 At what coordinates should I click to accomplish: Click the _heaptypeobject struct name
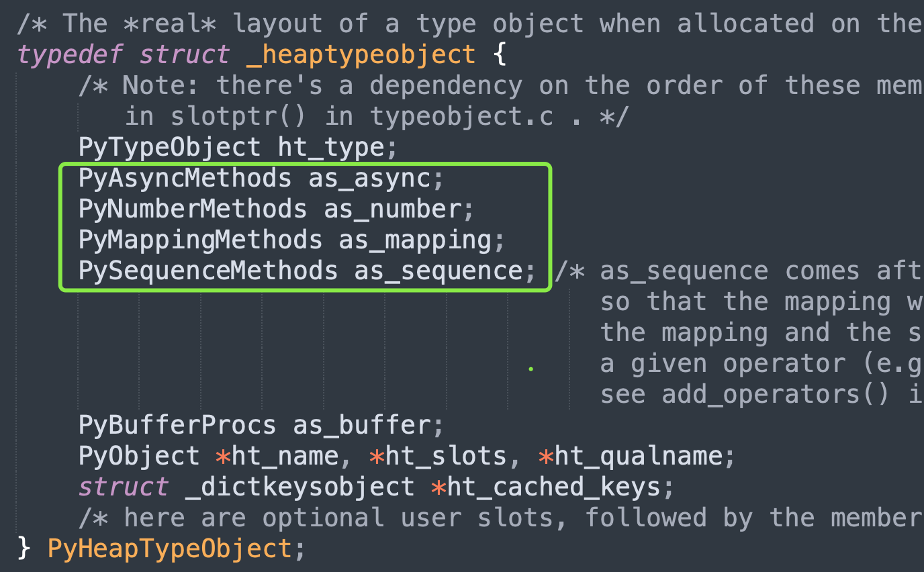pyautogui.click(x=361, y=54)
